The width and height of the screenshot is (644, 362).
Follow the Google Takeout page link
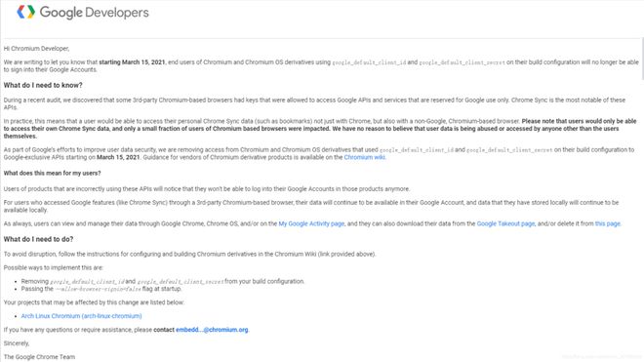(x=505, y=224)
